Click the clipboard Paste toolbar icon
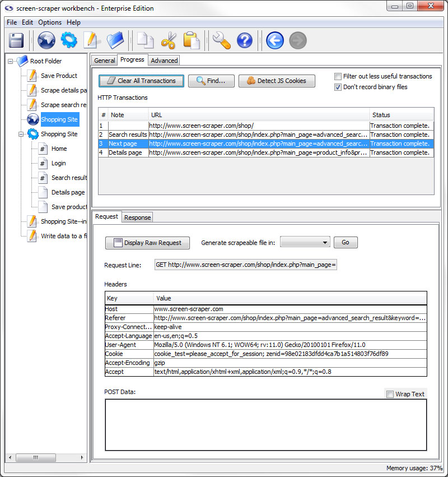This screenshot has width=448, height=477. tap(192, 40)
